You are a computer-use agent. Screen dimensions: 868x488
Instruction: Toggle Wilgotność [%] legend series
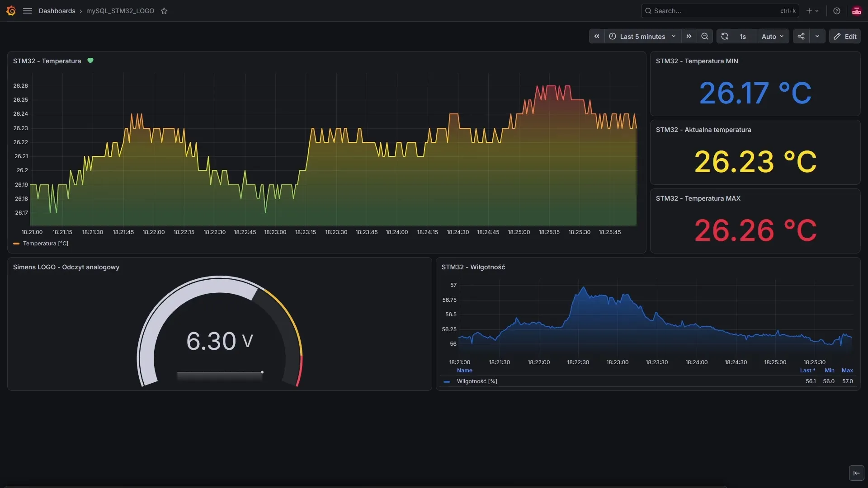tap(477, 381)
